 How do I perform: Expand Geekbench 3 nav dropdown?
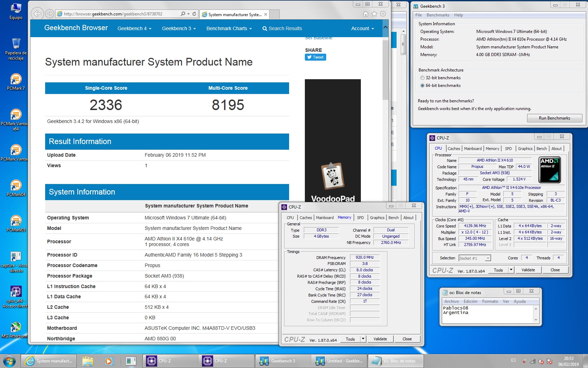point(179,28)
